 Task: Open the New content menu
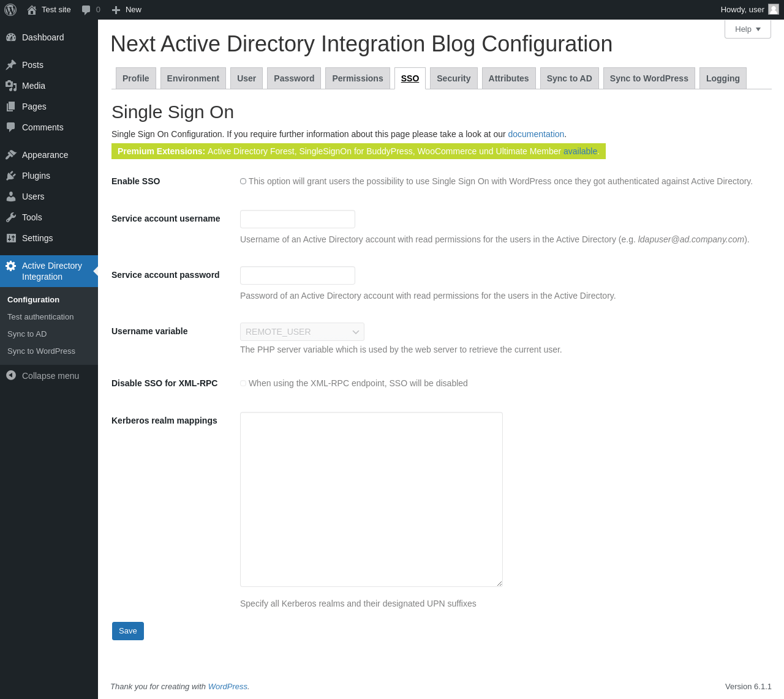tap(127, 10)
